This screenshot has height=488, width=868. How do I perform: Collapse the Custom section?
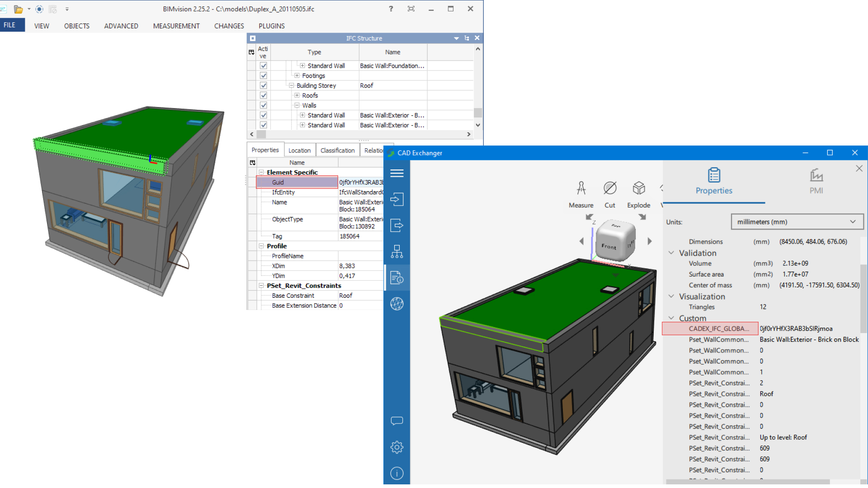coord(671,318)
